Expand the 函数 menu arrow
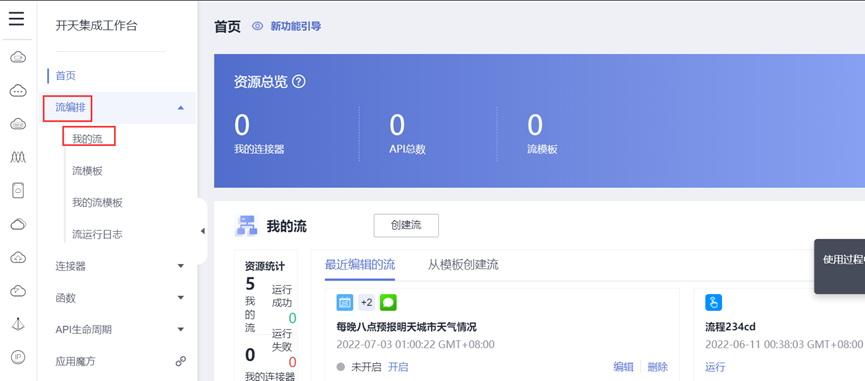865x381 pixels. tap(180, 298)
